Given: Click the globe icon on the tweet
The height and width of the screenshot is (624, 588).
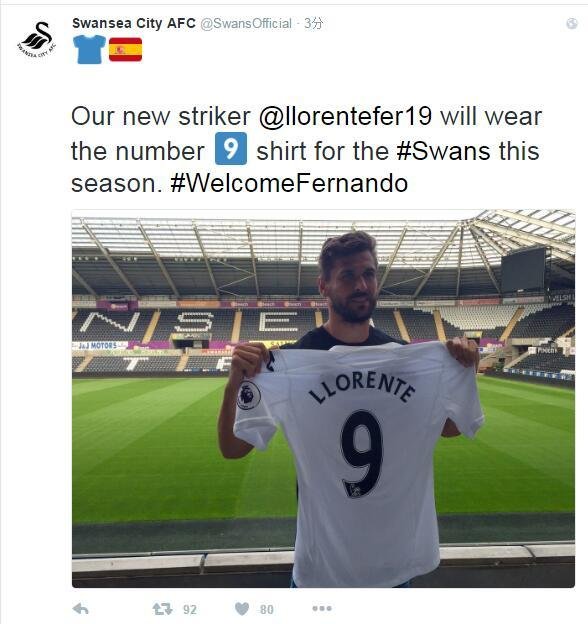Looking at the screenshot, I should click(x=572, y=23).
